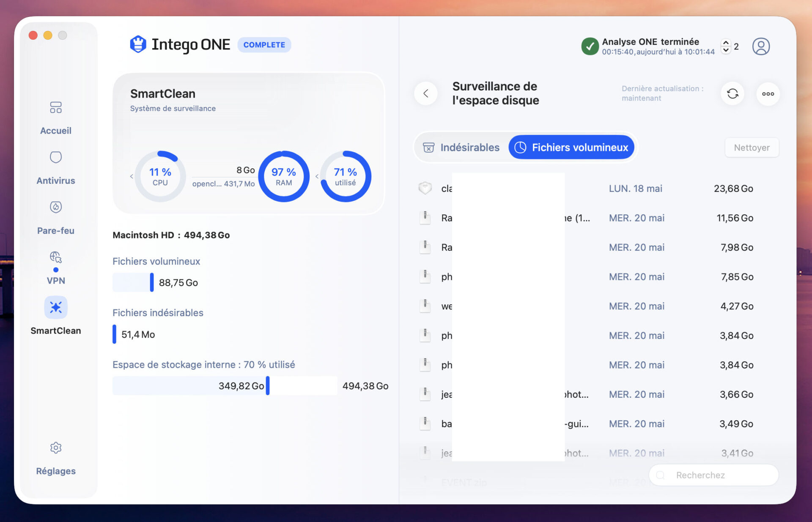Screen dimensions: 812x522
Task: Show previous gauge left of 71 % utilisé
Action: coord(317,176)
